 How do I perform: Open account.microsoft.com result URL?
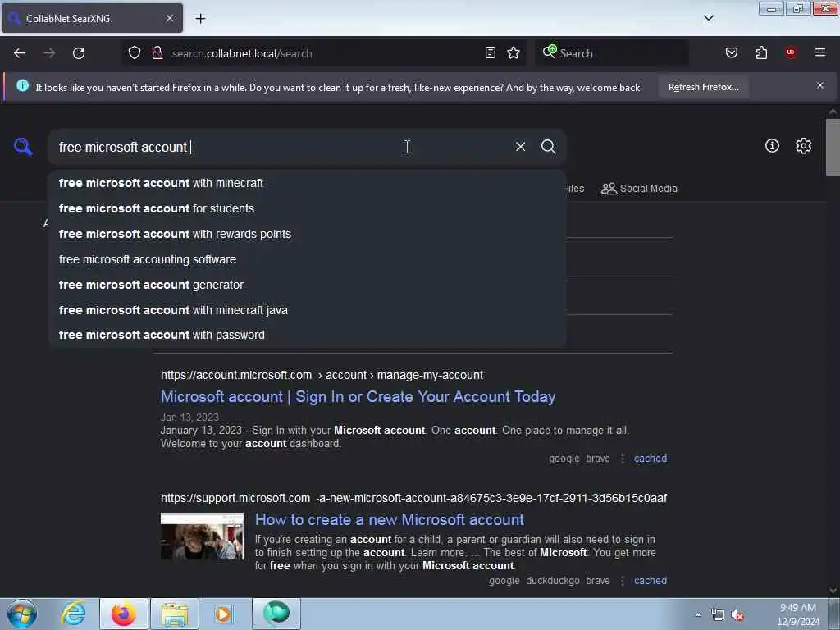pos(322,375)
